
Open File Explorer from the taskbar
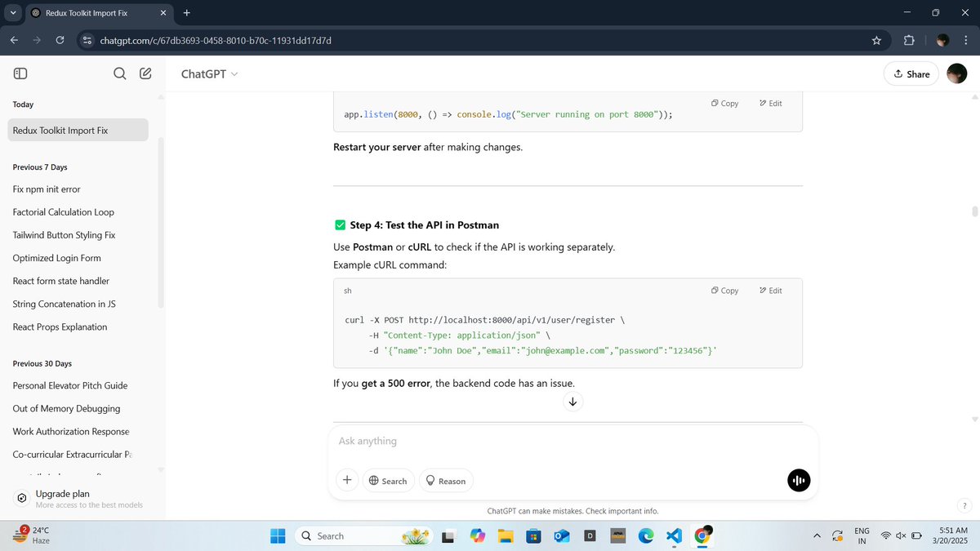click(x=506, y=535)
